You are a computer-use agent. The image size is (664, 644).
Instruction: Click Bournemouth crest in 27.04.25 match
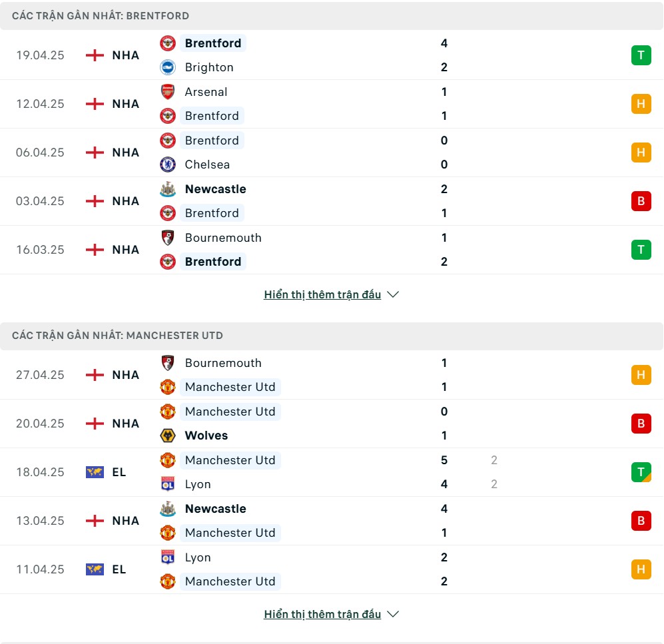(x=168, y=363)
